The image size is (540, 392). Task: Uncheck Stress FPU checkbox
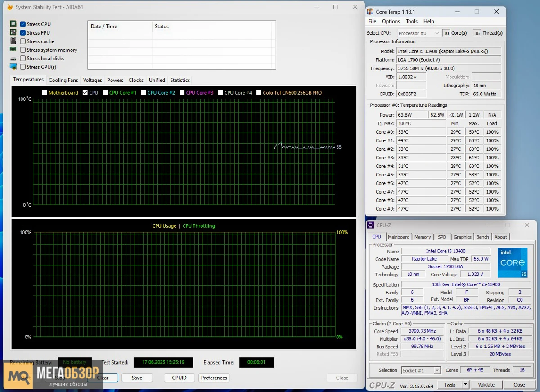pyautogui.click(x=23, y=33)
